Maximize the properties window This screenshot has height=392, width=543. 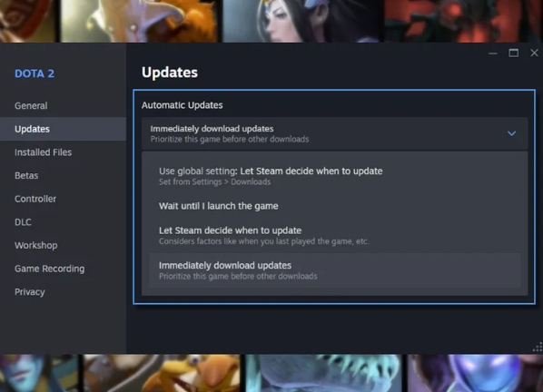tap(514, 53)
